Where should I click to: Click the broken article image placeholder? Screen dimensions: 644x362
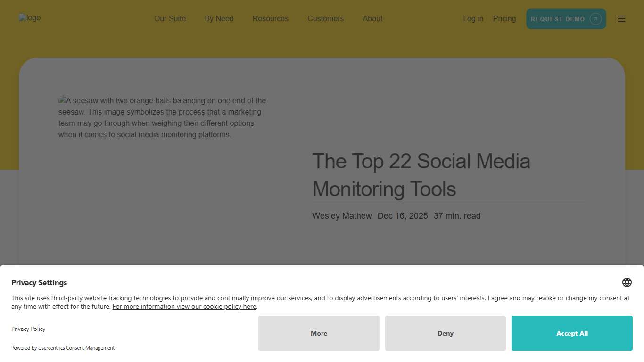[162, 117]
